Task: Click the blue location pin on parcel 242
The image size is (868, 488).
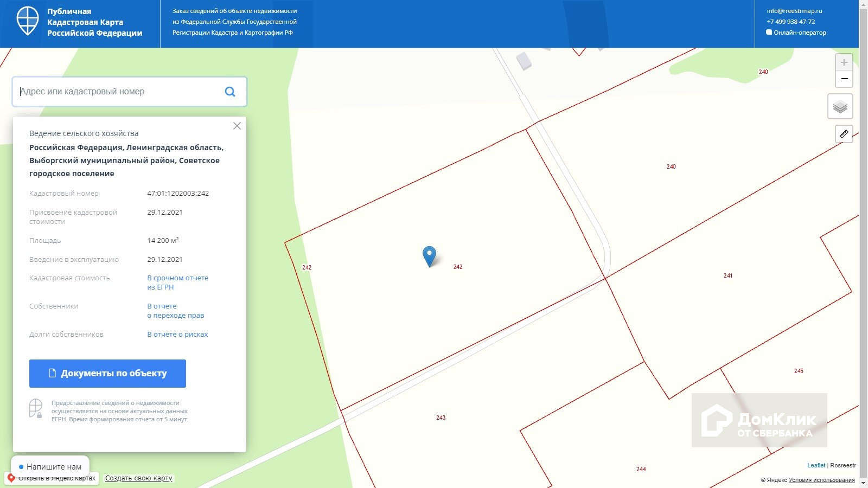Action: 429,256
